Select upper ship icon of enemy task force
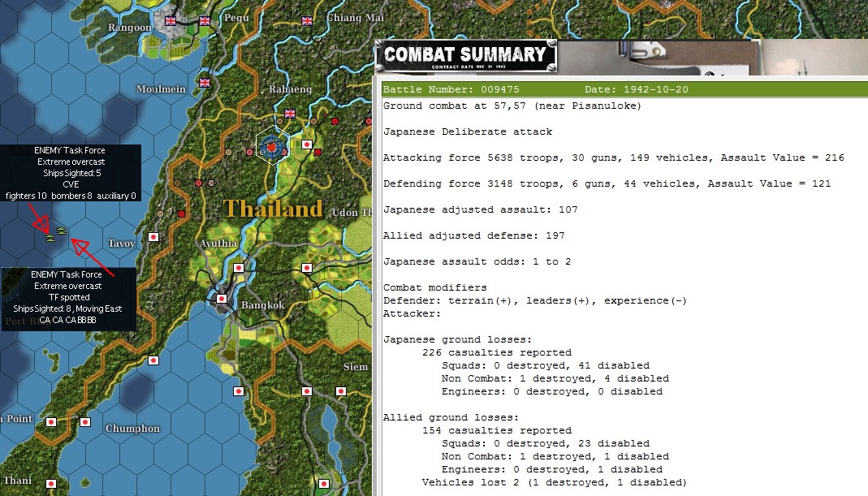 (x=62, y=231)
